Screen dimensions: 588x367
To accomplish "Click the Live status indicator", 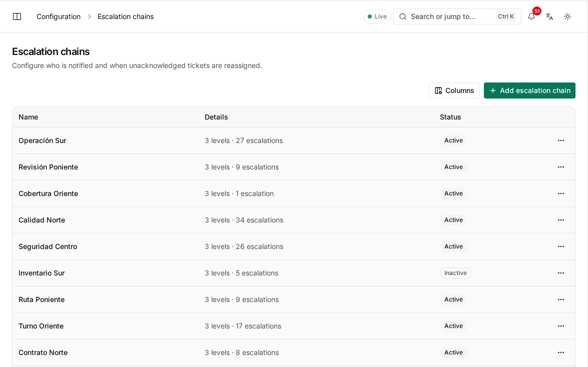I will (x=377, y=16).
